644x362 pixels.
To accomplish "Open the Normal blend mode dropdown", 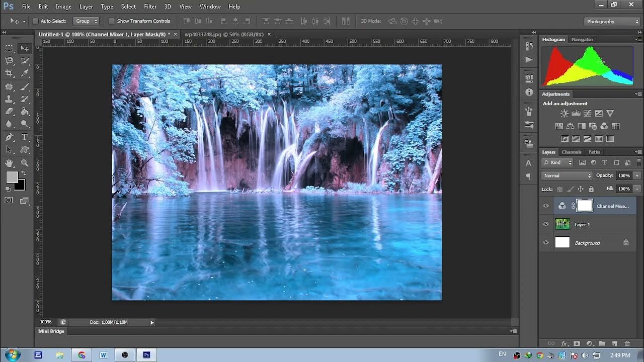I will point(567,175).
